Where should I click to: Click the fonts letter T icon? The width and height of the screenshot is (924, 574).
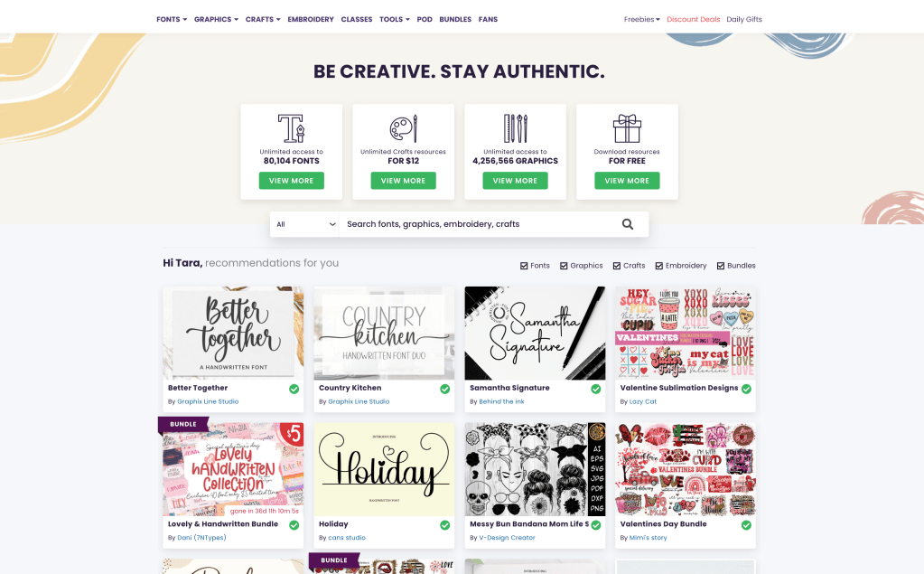(x=291, y=128)
